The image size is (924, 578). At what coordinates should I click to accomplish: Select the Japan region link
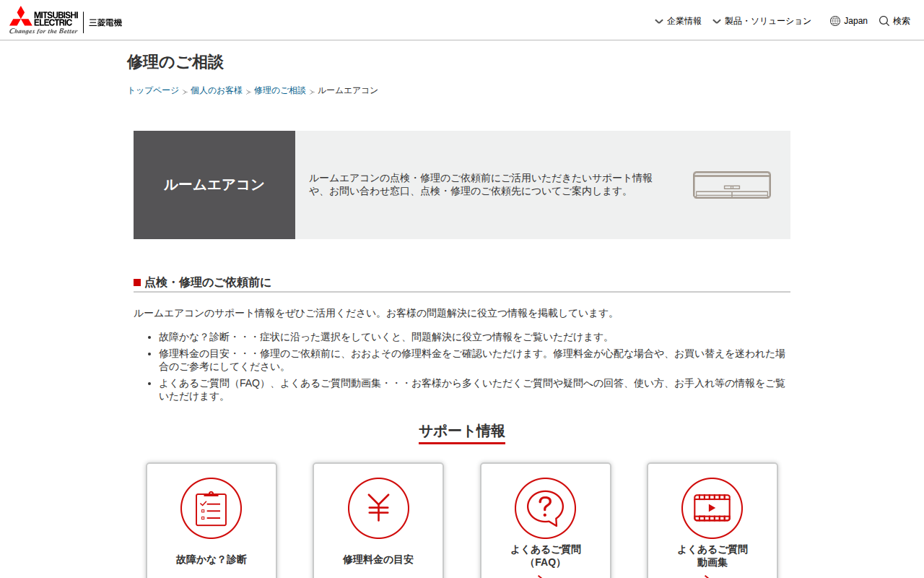[855, 21]
